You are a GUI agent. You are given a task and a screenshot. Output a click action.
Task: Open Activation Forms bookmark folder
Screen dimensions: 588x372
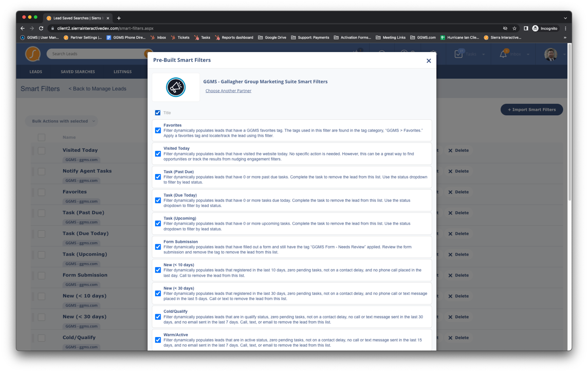click(352, 37)
